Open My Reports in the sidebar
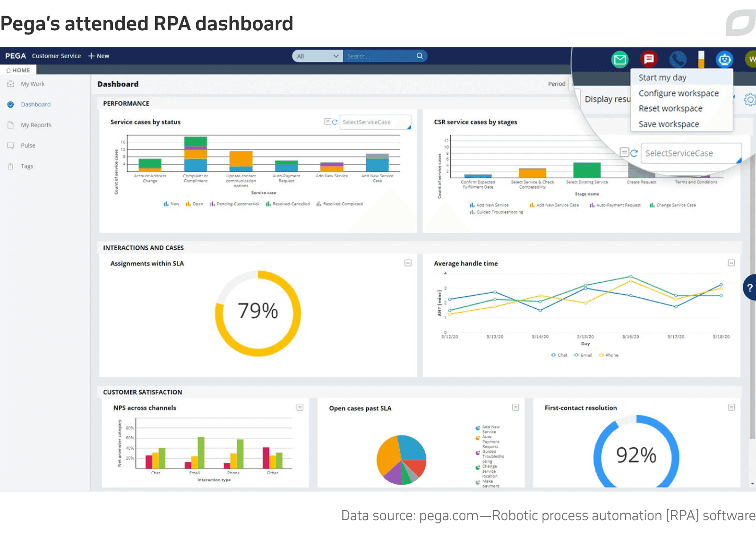 click(36, 125)
